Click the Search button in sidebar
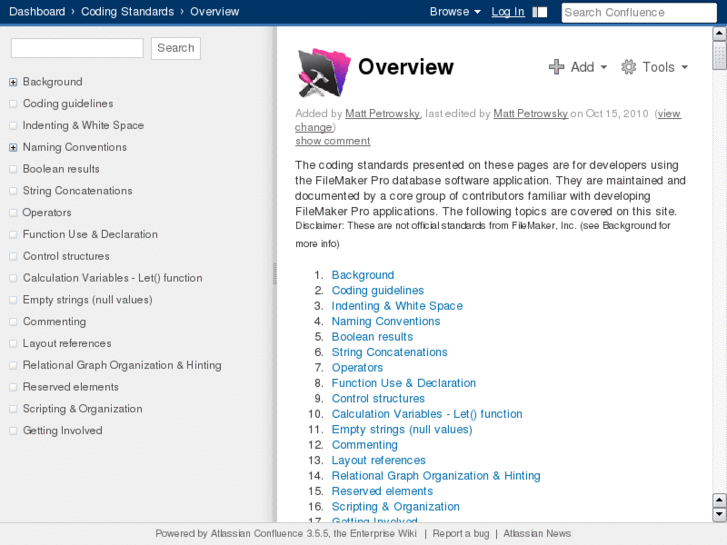Image resolution: width=727 pixels, height=545 pixels. pos(176,48)
